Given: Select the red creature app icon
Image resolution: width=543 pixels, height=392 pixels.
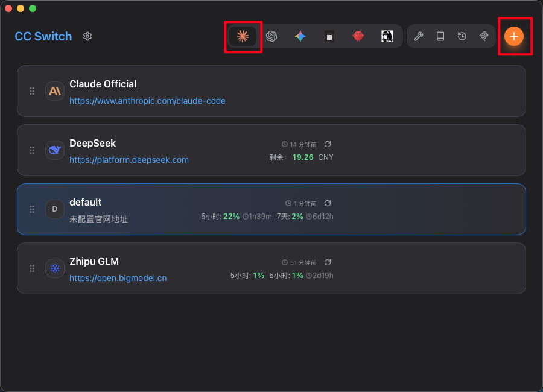Looking at the screenshot, I should tap(358, 36).
